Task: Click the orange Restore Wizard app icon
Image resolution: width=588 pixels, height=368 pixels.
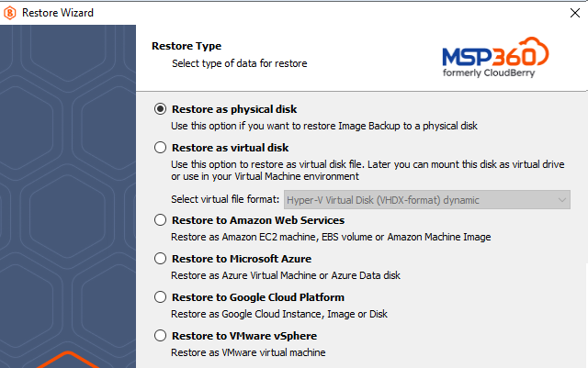Action: tap(10, 13)
